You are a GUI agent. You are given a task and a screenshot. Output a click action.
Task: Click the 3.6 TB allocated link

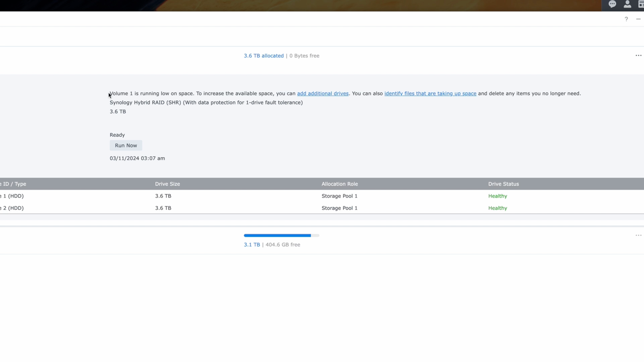pyautogui.click(x=264, y=56)
